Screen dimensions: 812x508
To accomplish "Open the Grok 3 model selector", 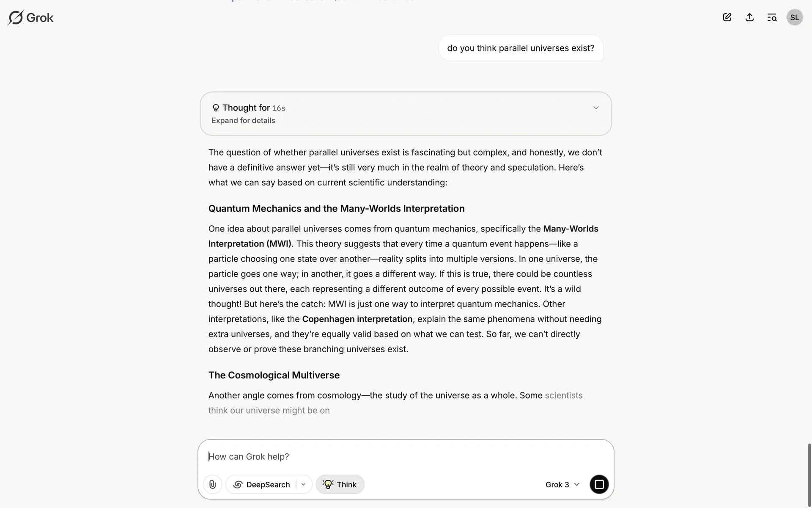I will click(562, 484).
